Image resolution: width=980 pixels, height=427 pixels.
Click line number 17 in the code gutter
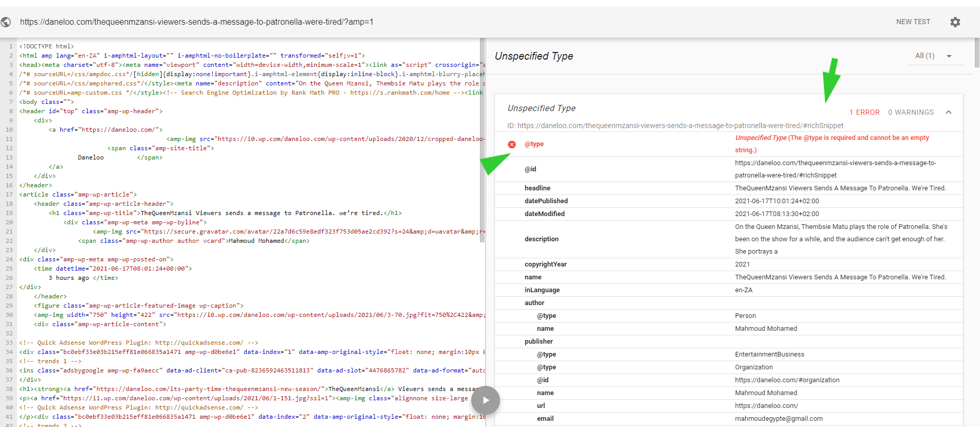[x=9, y=194]
